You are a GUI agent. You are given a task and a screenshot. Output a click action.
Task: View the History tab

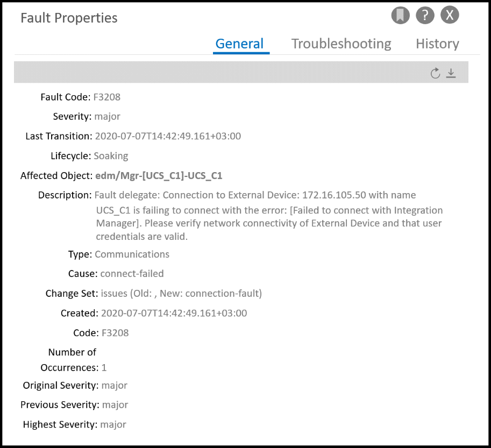point(437,44)
